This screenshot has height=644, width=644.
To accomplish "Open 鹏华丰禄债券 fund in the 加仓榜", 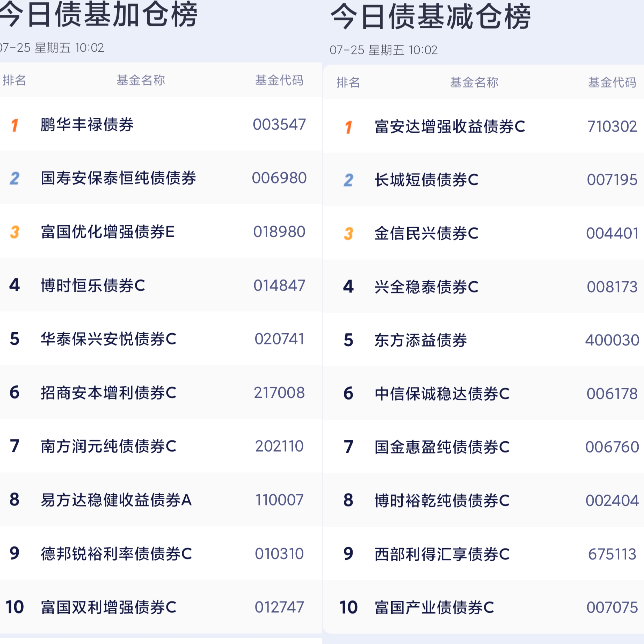I will pyautogui.click(x=87, y=125).
